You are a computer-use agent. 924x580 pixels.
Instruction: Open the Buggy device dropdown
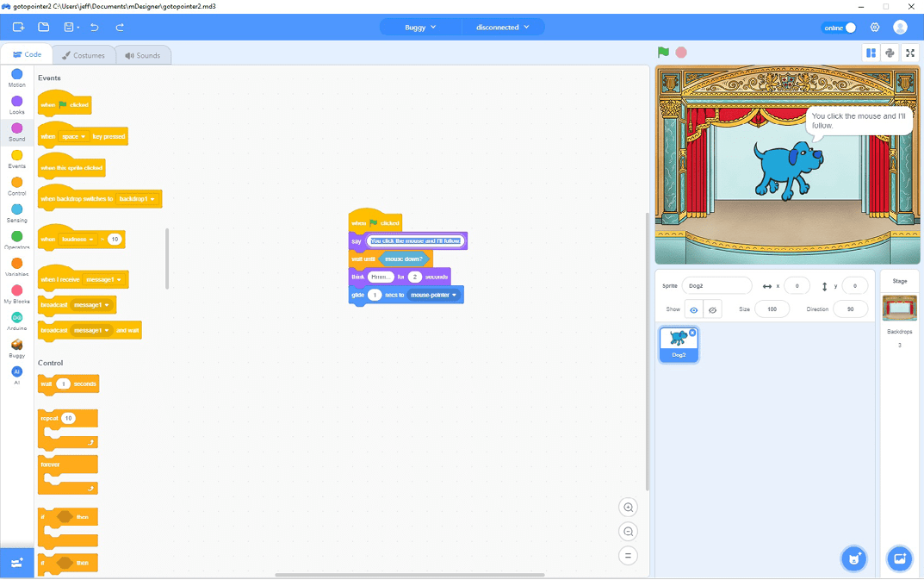point(420,27)
